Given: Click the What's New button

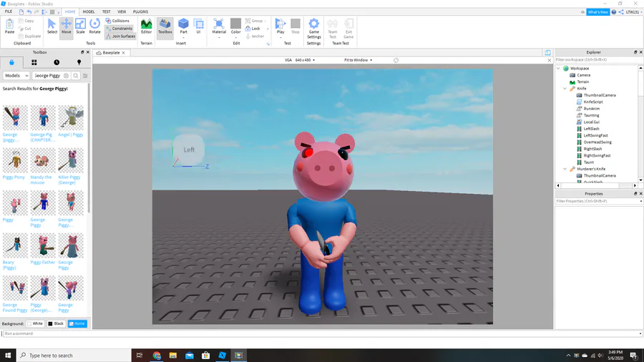Looking at the screenshot, I should tap(597, 12).
